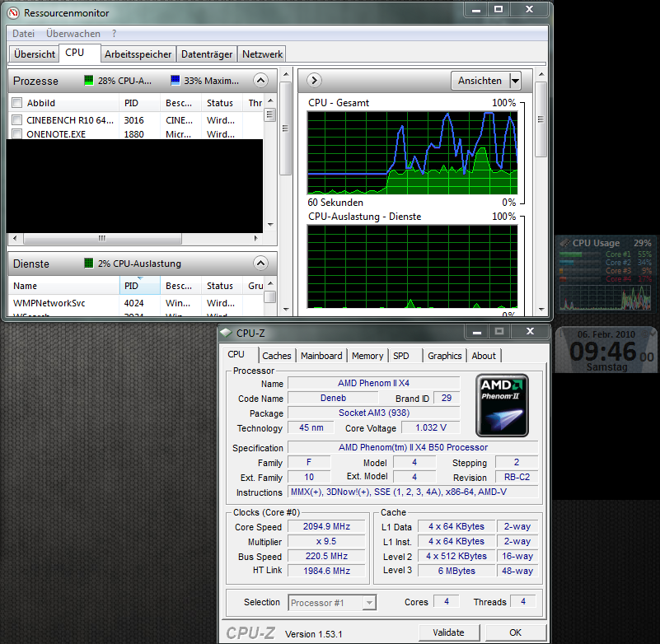Toggle the select-all Abbild checkbox

click(16, 103)
